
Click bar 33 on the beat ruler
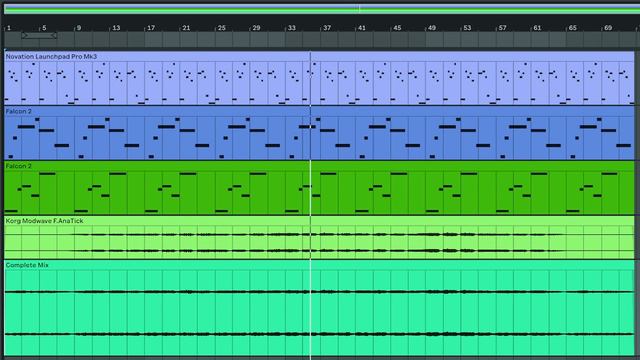pyautogui.click(x=292, y=28)
